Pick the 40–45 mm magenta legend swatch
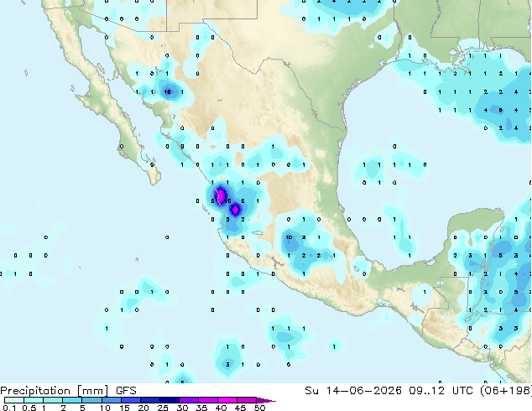The width and height of the screenshot is (532, 411). 227,400
